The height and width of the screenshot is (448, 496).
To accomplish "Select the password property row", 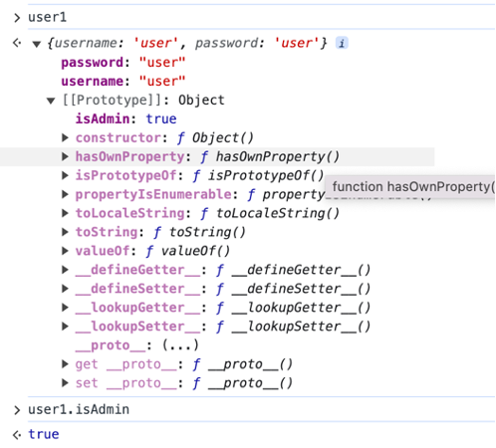I will (x=124, y=63).
